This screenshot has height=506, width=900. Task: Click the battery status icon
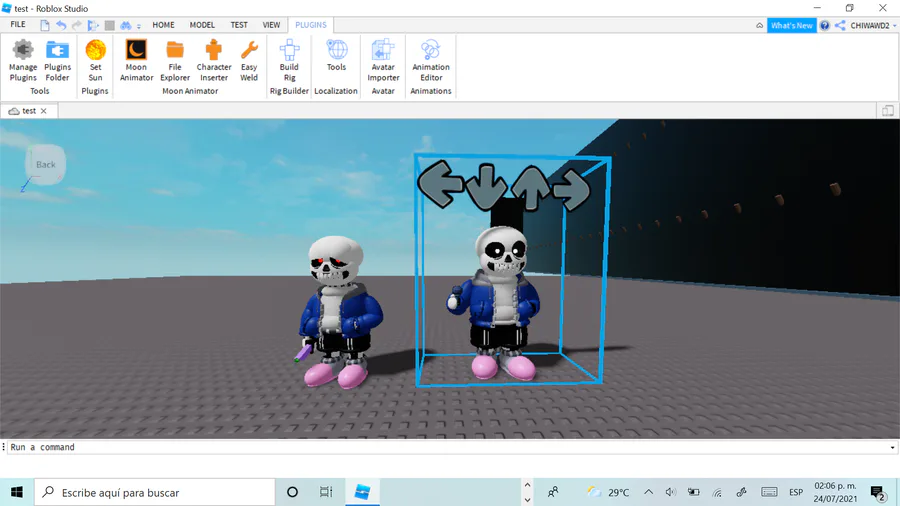pyautogui.click(x=694, y=492)
